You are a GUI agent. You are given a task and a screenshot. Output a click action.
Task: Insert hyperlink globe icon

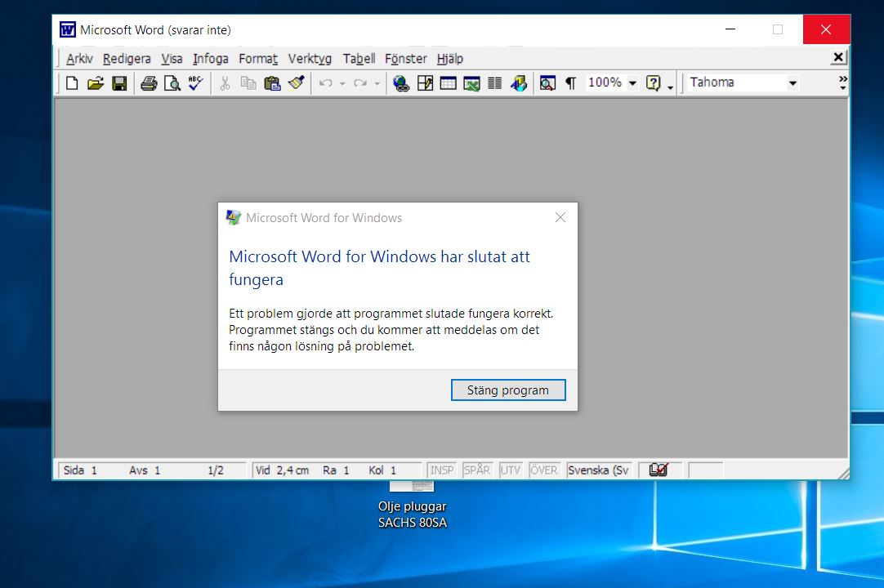click(x=401, y=83)
